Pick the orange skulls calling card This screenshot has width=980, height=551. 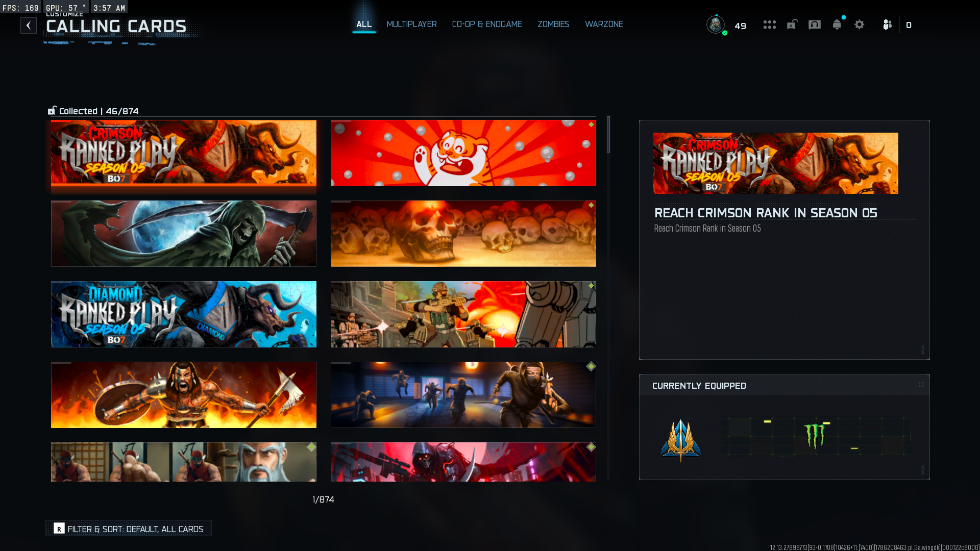coord(463,234)
